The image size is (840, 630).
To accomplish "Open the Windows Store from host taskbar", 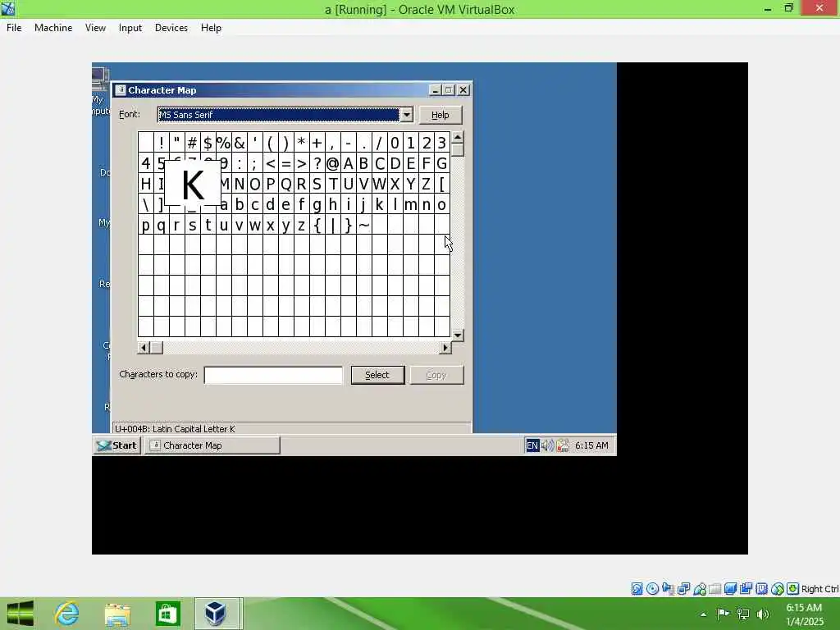I will (167, 614).
